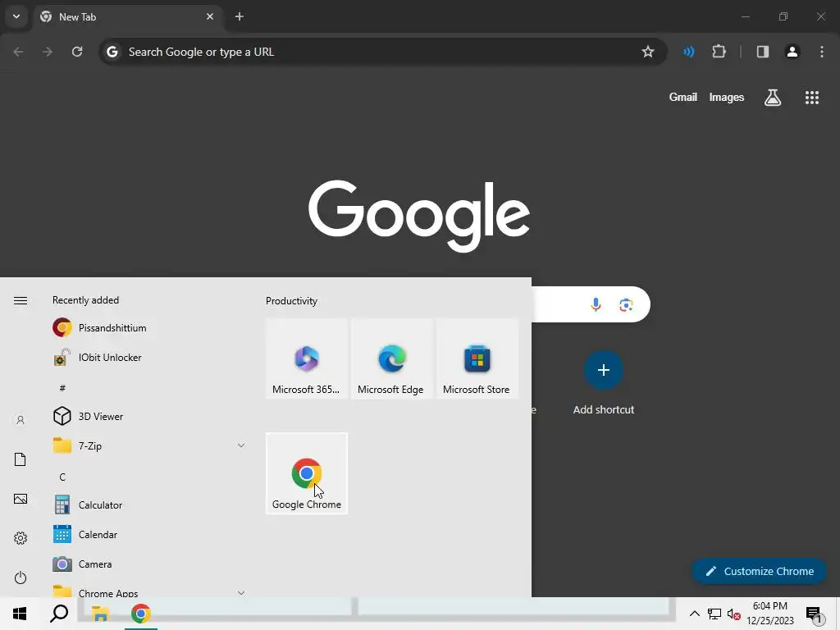Open the Gmail link
Viewport: 840px width, 630px height.
tap(683, 97)
